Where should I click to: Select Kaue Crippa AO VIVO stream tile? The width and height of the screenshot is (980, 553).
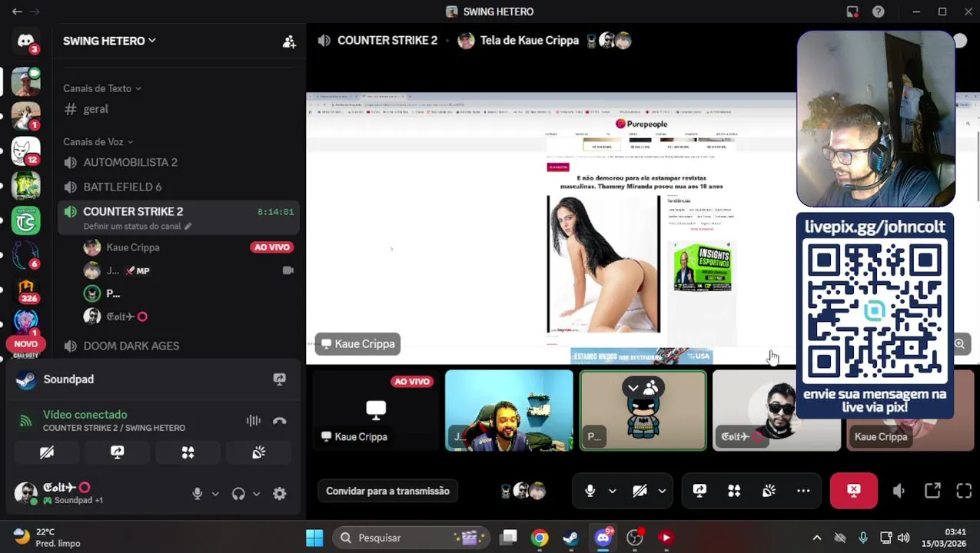[x=375, y=410]
